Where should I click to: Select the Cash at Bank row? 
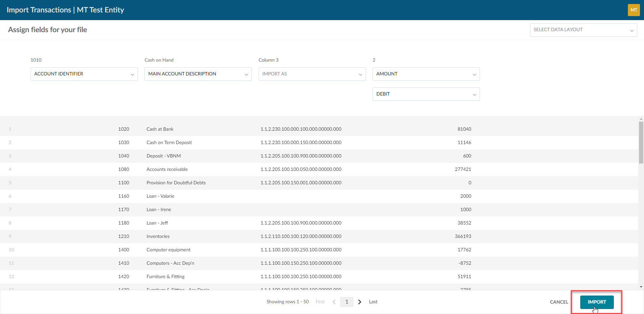[x=160, y=129]
